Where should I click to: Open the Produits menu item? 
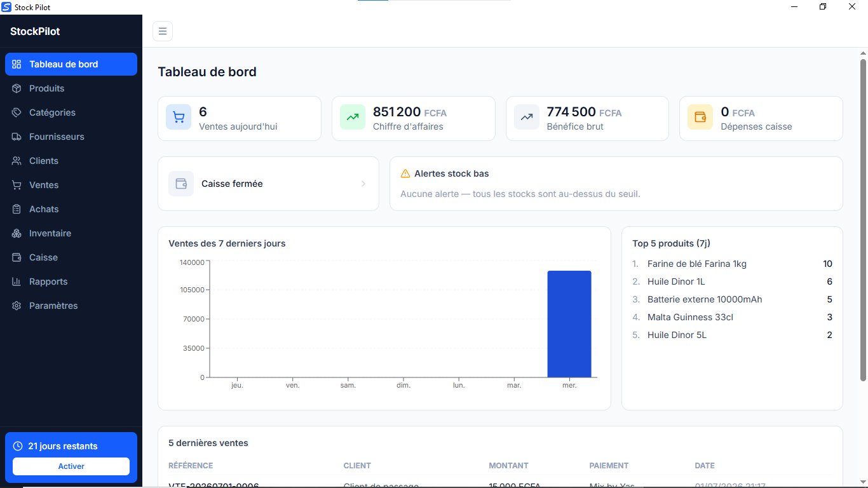[71, 88]
